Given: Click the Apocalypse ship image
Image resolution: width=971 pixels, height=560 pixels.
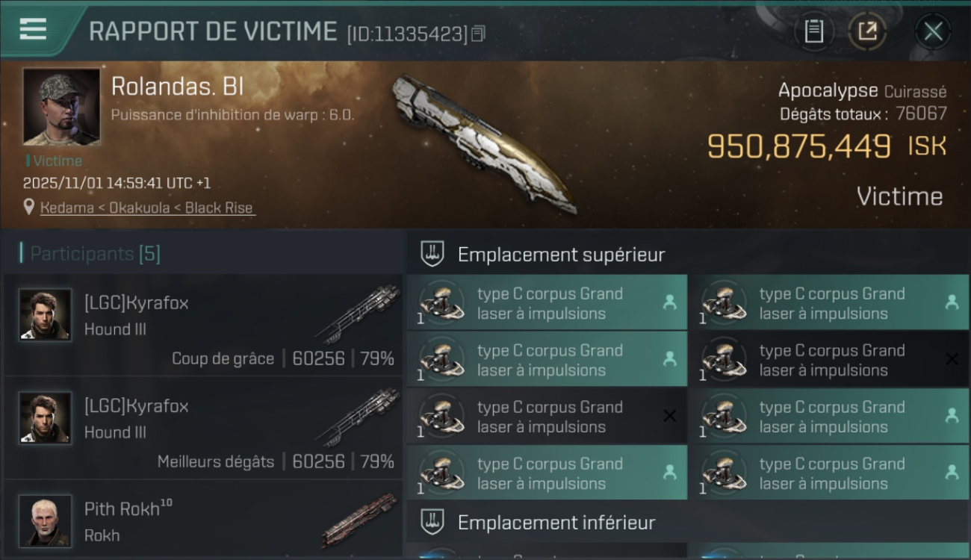Looking at the screenshot, I should 485,142.
